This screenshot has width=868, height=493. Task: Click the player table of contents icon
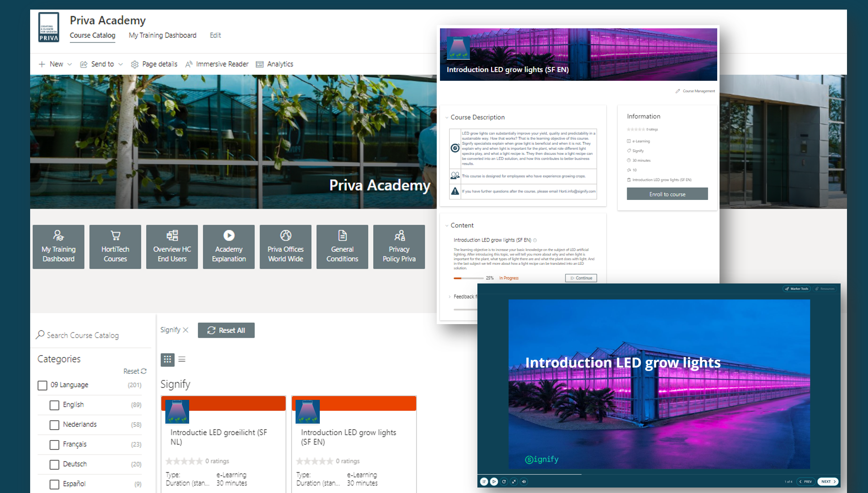point(484,482)
